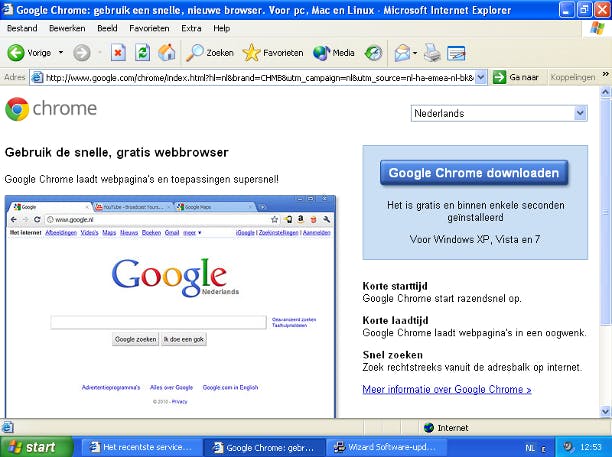The image size is (612, 457).
Task: Click the Edit page toolbar icon
Action: [456, 53]
